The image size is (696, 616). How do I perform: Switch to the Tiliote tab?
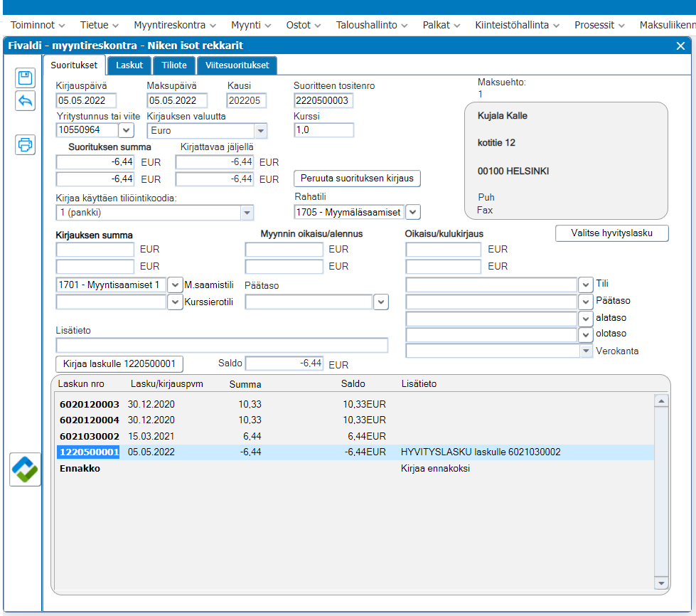[174, 65]
